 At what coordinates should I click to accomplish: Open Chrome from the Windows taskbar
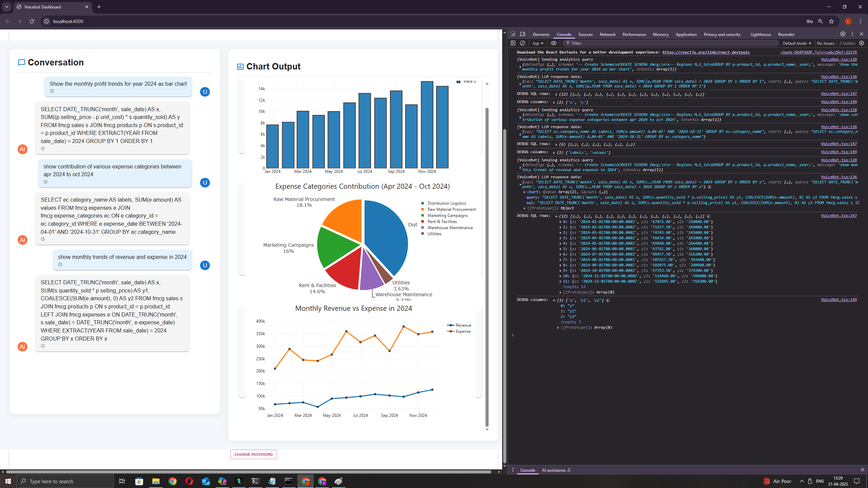[173, 481]
